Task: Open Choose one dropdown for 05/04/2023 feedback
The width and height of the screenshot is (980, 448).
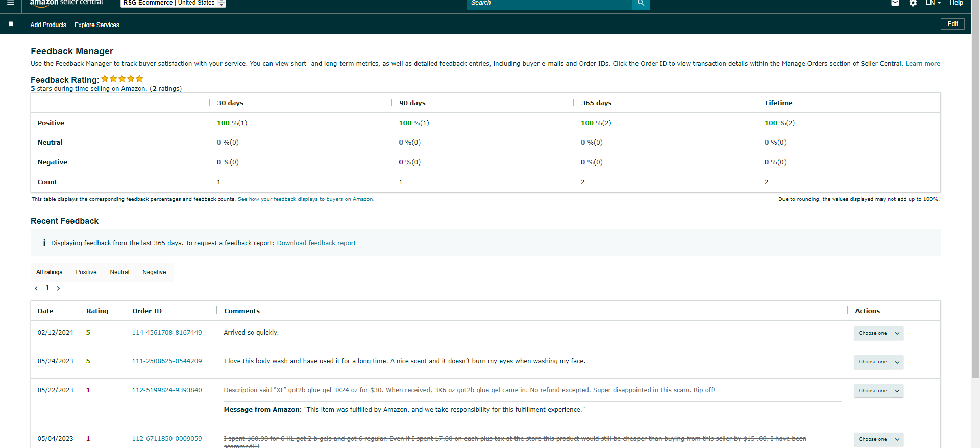Action: tap(878, 439)
